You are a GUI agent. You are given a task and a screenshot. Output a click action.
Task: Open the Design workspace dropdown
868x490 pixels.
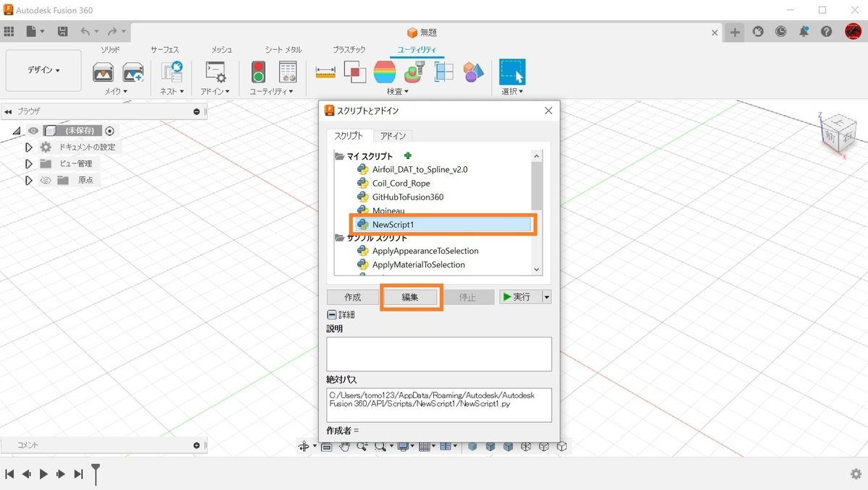tap(43, 70)
